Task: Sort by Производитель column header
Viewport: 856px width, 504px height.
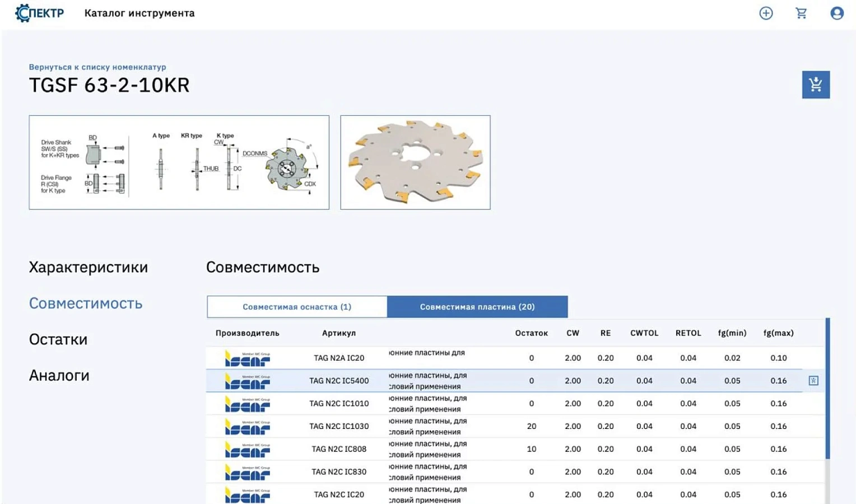Action: [247, 333]
